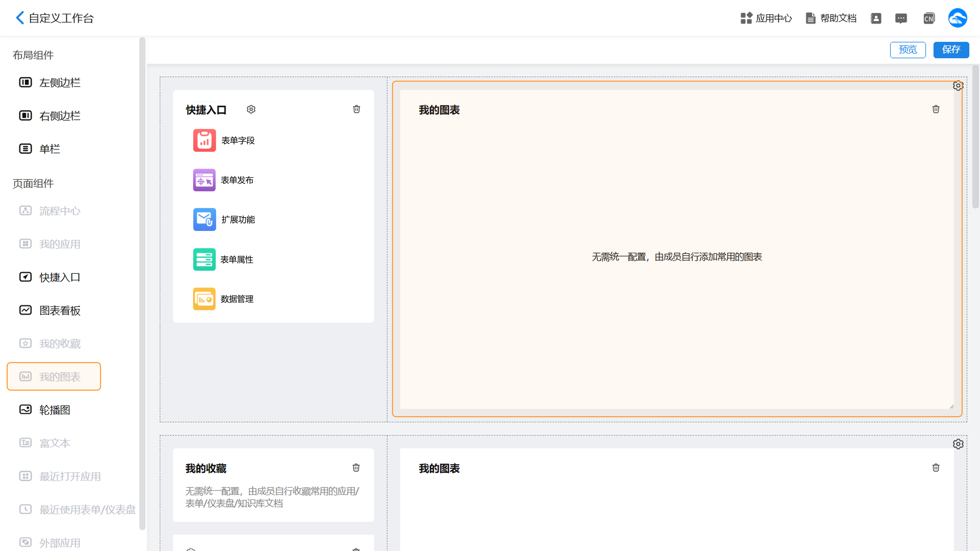Open the 应用中心 app center
The image size is (980, 551).
[766, 18]
